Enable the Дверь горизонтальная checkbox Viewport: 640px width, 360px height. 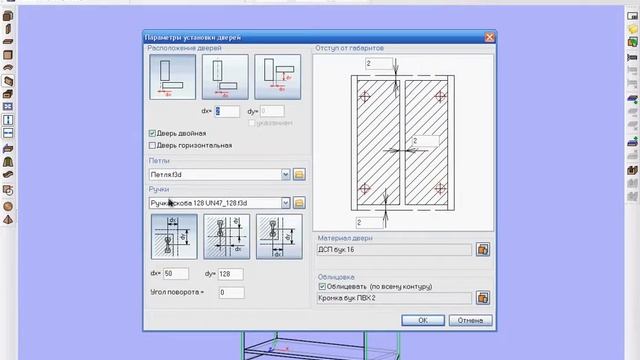click(x=152, y=145)
